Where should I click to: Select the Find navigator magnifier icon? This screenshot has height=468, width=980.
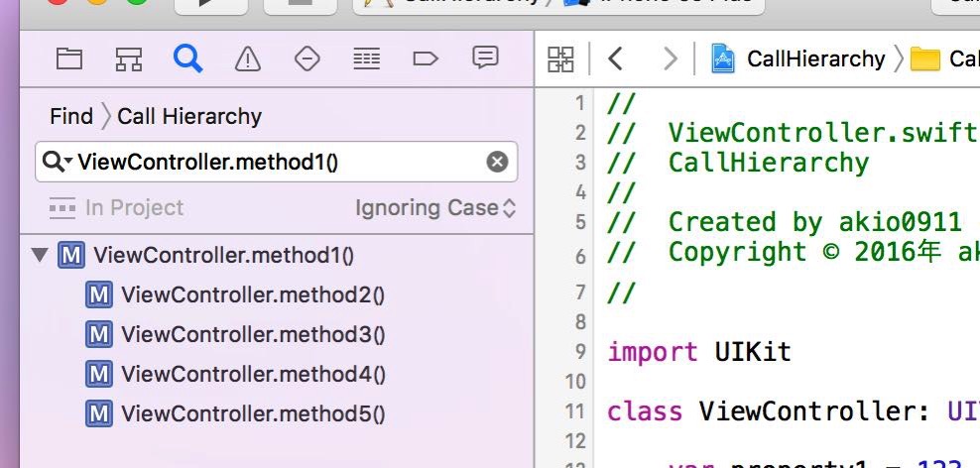[187, 59]
